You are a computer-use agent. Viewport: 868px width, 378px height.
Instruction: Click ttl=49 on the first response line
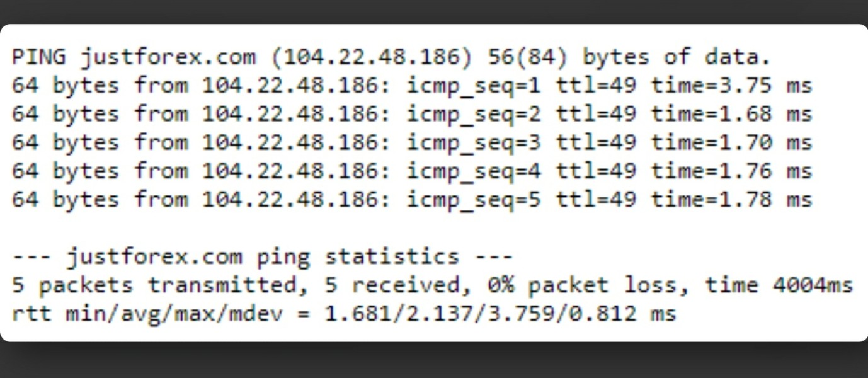point(595,86)
